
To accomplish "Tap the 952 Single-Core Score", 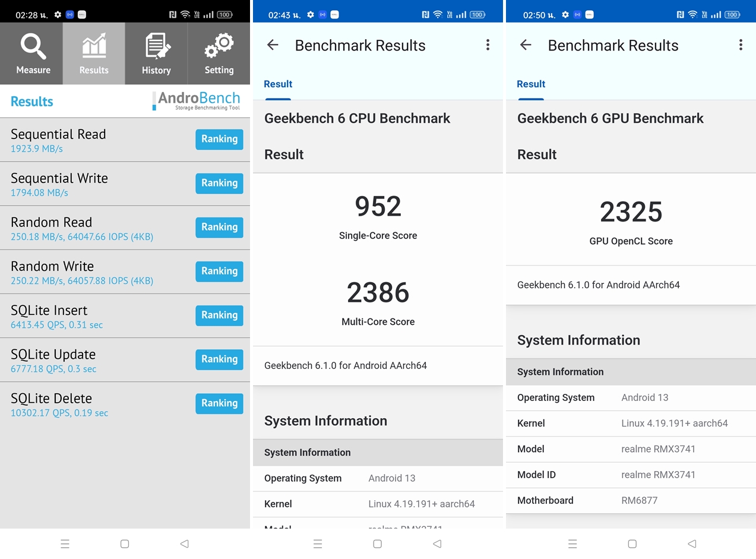I will point(378,206).
